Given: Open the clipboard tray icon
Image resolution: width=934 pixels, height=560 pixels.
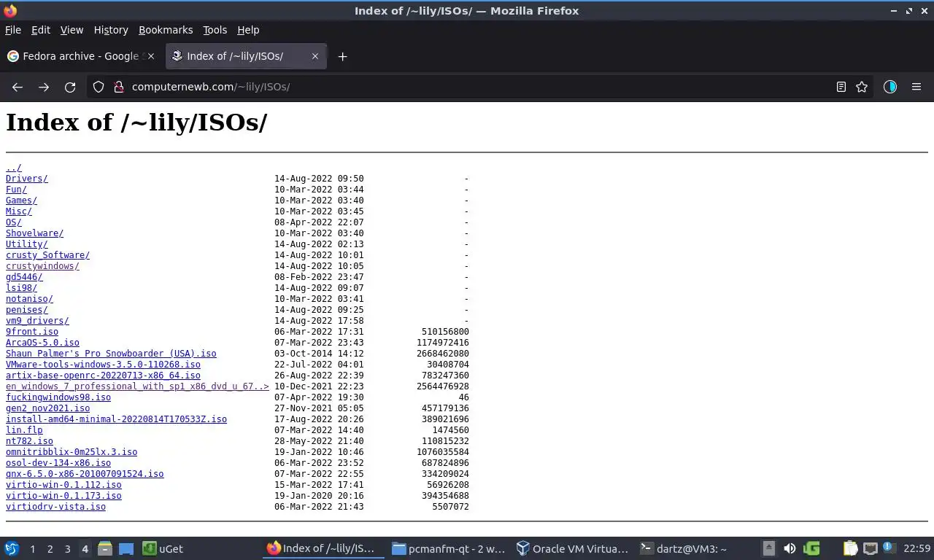Looking at the screenshot, I should point(851,548).
